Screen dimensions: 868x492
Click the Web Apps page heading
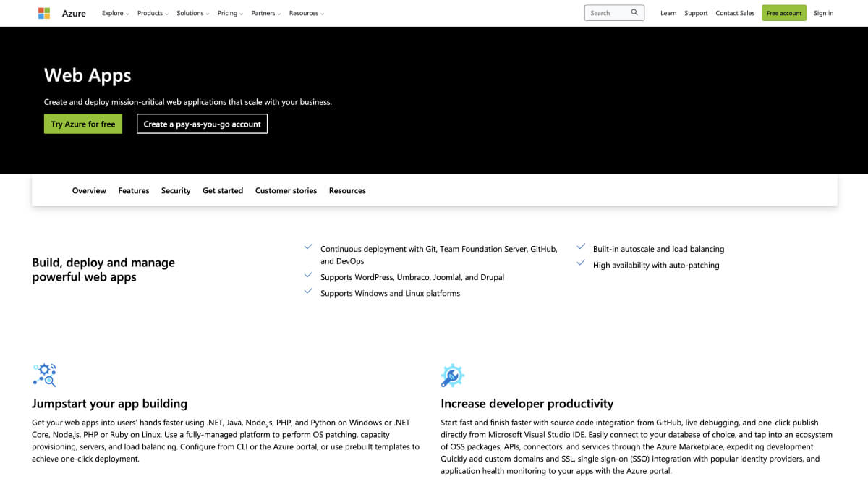point(88,75)
